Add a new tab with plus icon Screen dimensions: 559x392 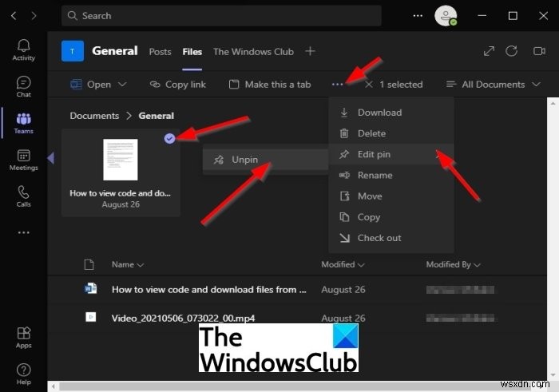coord(310,51)
